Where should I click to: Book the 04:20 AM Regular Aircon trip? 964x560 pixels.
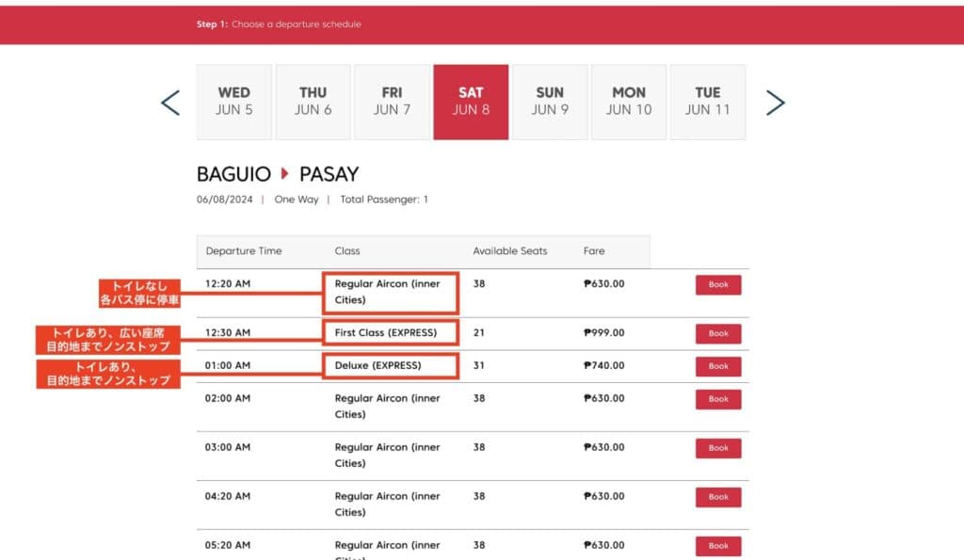[718, 497]
